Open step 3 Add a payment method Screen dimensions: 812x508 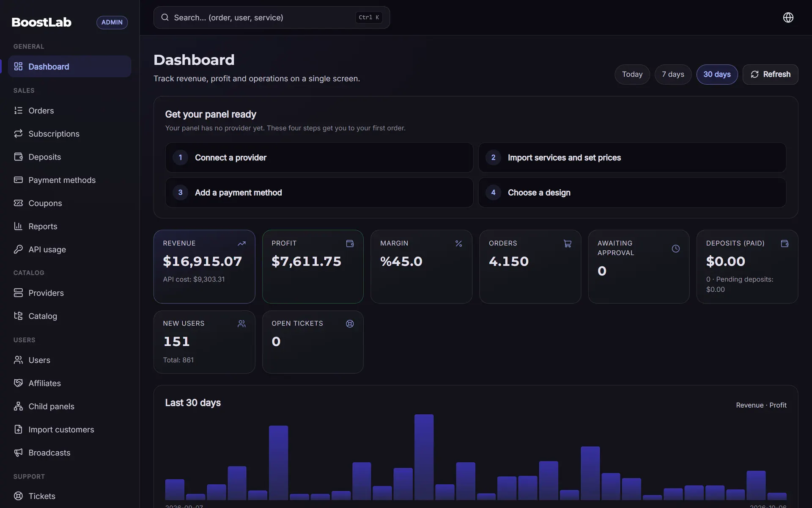pyautogui.click(x=319, y=193)
